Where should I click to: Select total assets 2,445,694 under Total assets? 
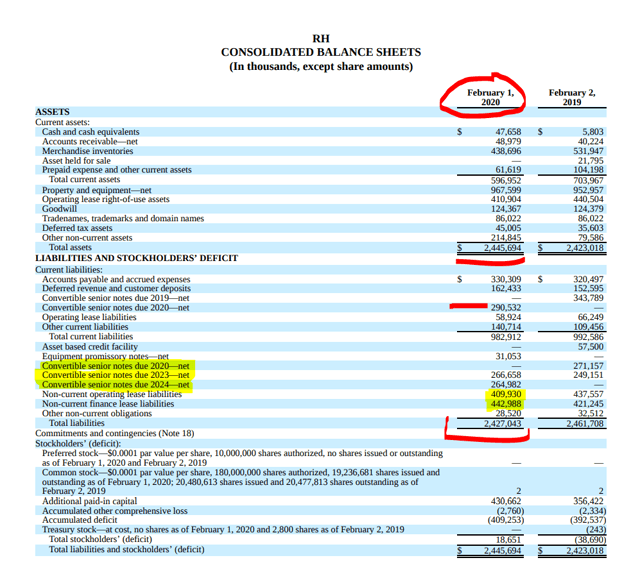503,248
